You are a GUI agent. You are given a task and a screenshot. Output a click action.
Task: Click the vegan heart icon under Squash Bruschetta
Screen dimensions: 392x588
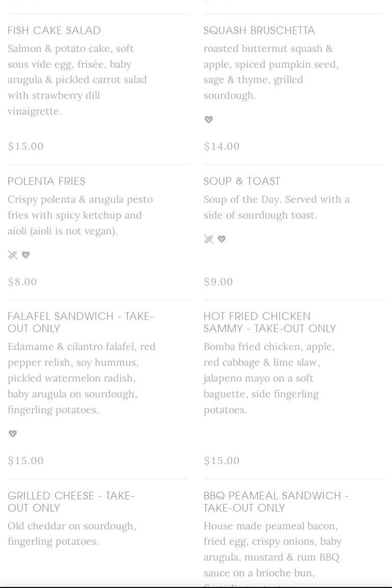[x=208, y=120]
